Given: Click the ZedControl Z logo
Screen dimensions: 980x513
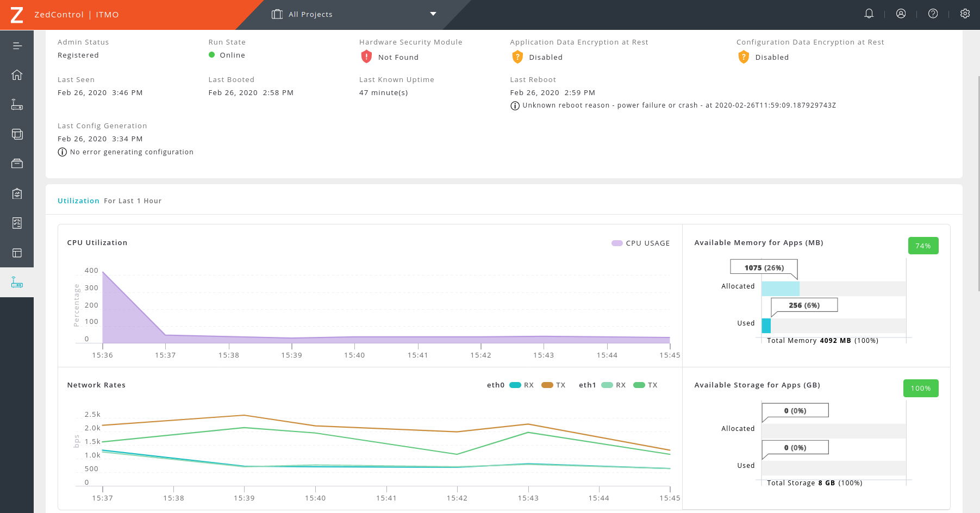Looking at the screenshot, I should coord(17,15).
